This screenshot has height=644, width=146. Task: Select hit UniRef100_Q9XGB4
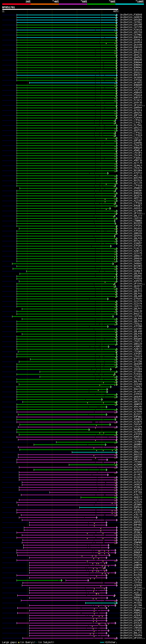[x=131, y=20]
